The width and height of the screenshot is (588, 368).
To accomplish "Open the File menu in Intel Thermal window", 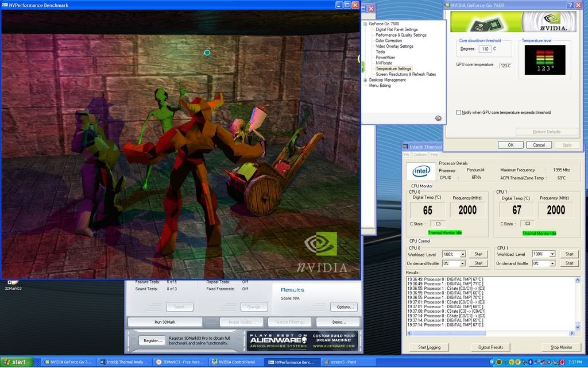I will click(x=407, y=155).
